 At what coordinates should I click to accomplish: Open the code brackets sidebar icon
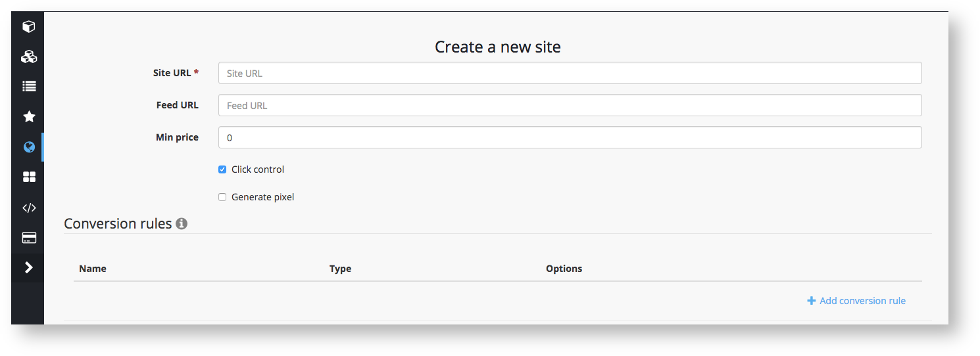tap(28, 208)
